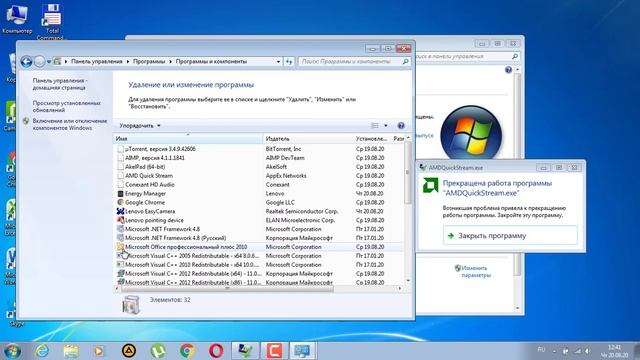Open the file explorer folder on the taskbar
This screenshot has height=360, width=640.
(x=71, y=351)
